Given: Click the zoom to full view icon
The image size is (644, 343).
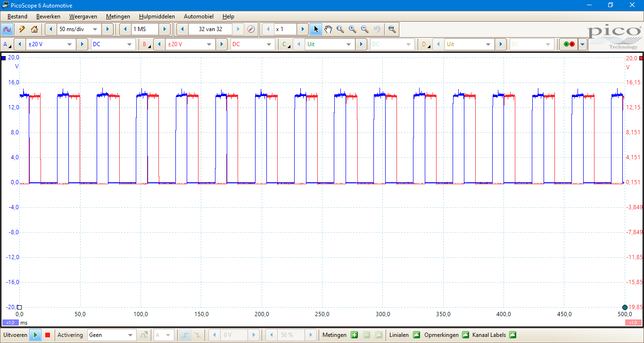Looking at the screenshot, I should tap(391, 29).
